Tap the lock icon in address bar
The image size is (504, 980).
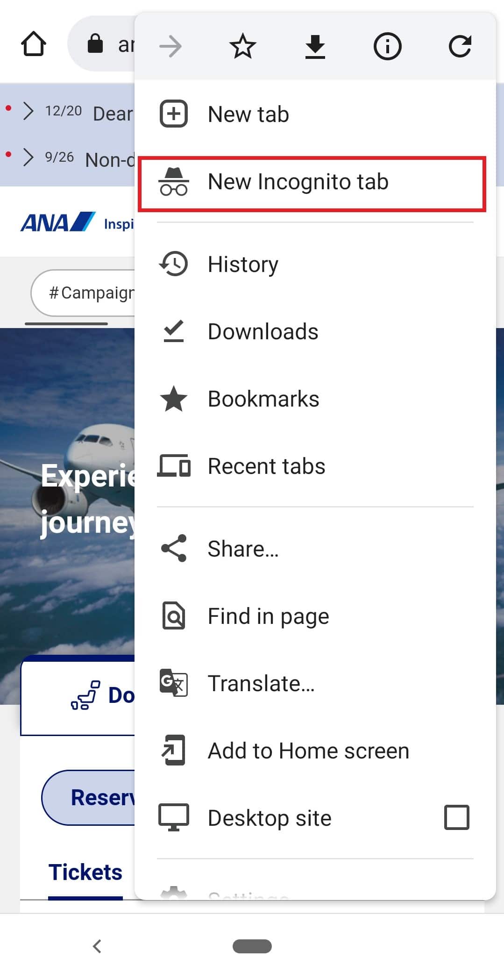tap(95, 43)
